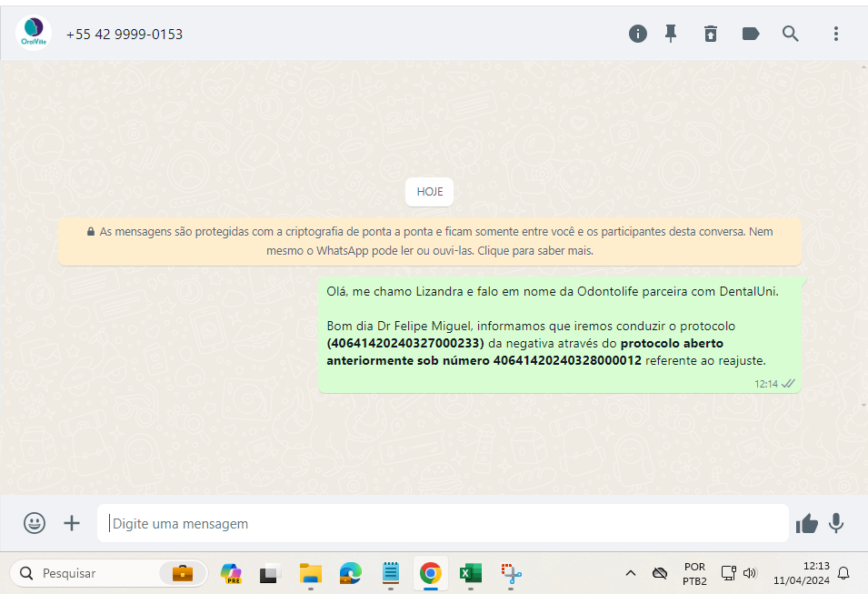Click the sent message from Lizandra
Image resolution: width=868 pixels, height=594 pixels.
pos(560,336)
